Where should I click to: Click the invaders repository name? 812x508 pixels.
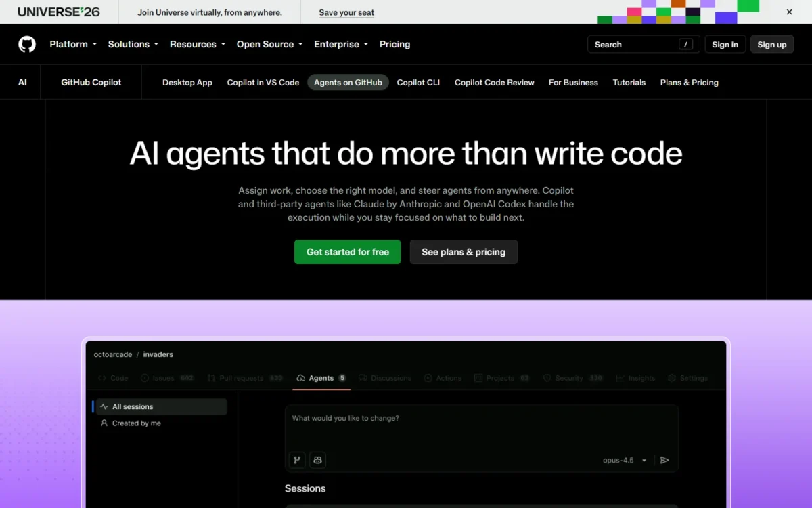[158, 354]
